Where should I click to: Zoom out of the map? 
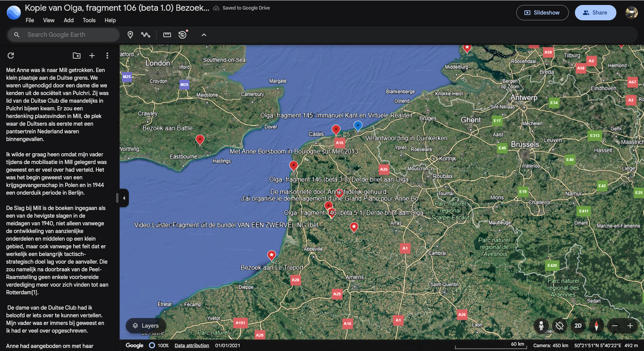click(x=615, y=326)
